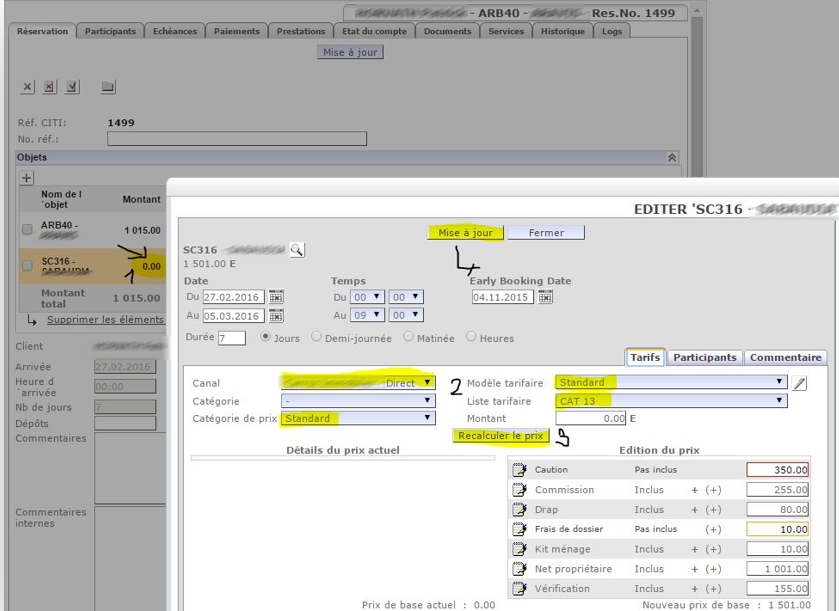Open the Canal dropdown
Viewport: 839px width, 611px height.
(360, 382)
